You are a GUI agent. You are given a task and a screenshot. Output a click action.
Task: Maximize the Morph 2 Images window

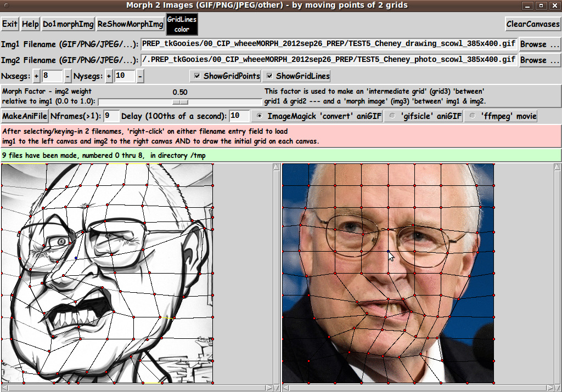(x=541, y=5)
